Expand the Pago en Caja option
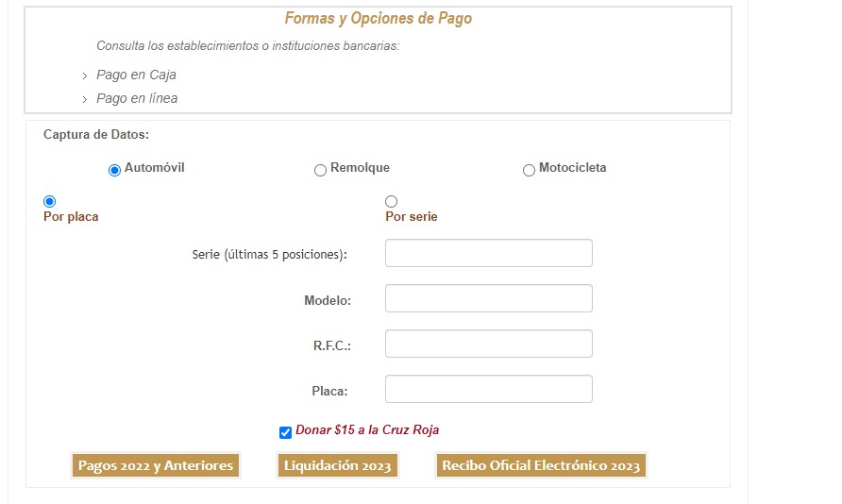Screen dimensions: 842x504 coord(136,76)
